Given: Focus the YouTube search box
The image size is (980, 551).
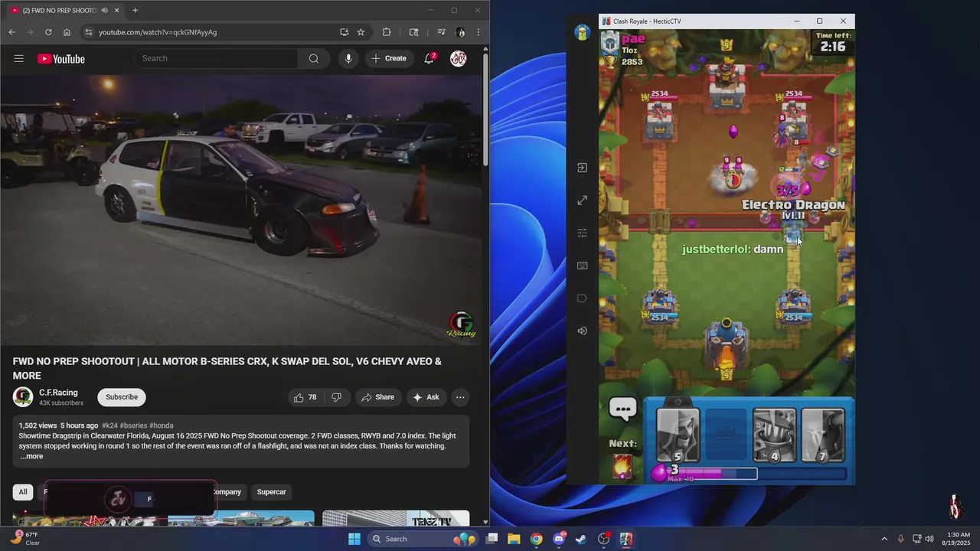Looking at the screenshot, I should tap(216, 58).
